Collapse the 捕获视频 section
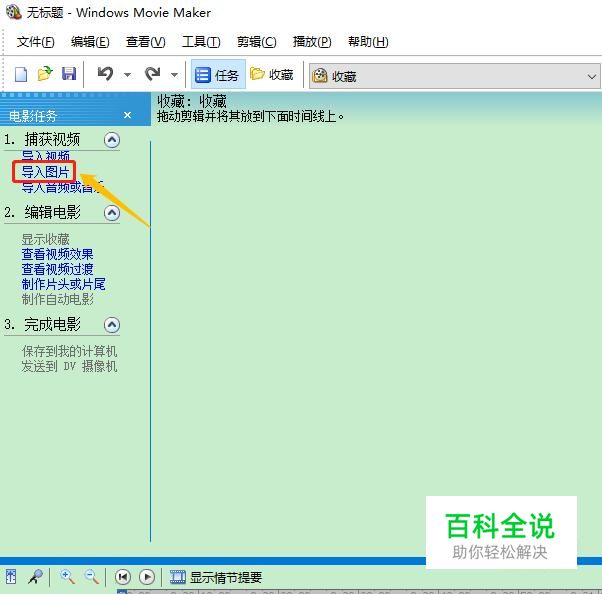 click(x=112, y=140)
